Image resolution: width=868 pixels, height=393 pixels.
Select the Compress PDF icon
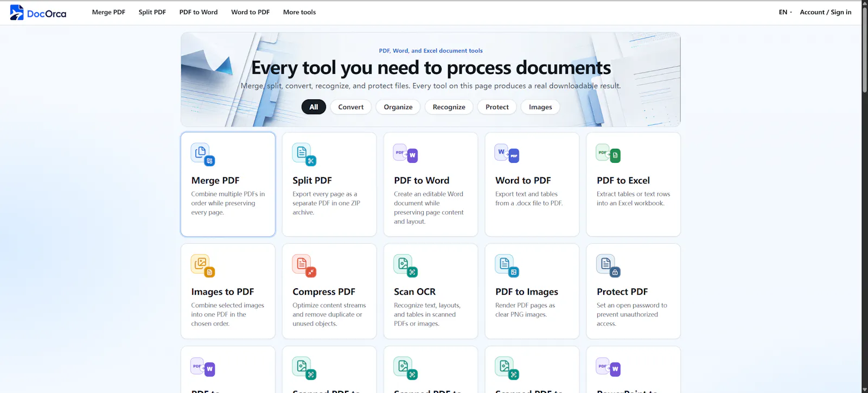pos(304,266)
